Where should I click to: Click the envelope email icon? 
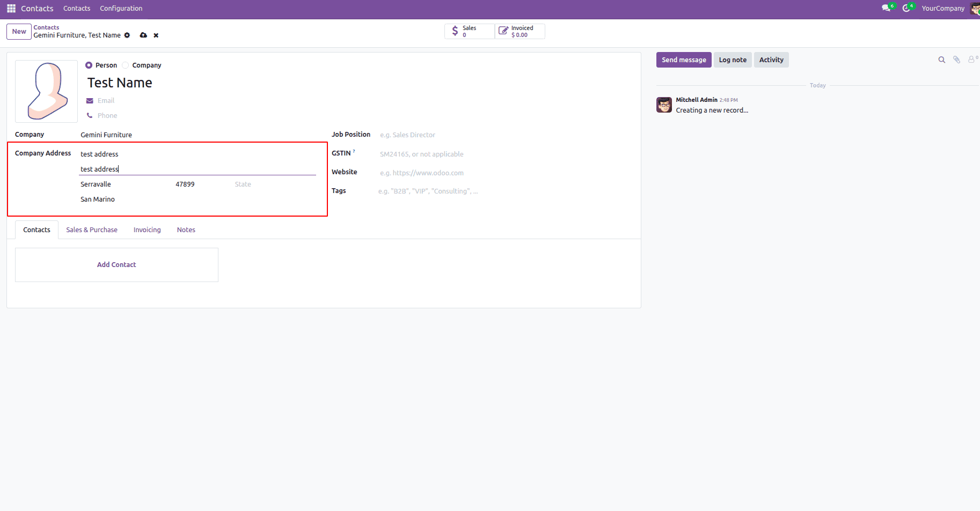(90, 101)
